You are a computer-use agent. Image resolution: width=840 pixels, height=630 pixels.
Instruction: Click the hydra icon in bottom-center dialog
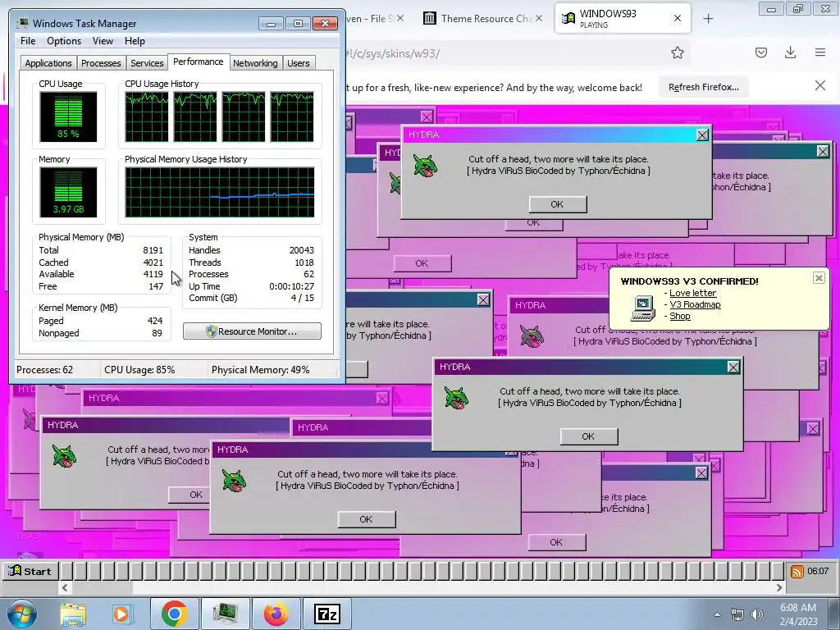pos(234,480)
